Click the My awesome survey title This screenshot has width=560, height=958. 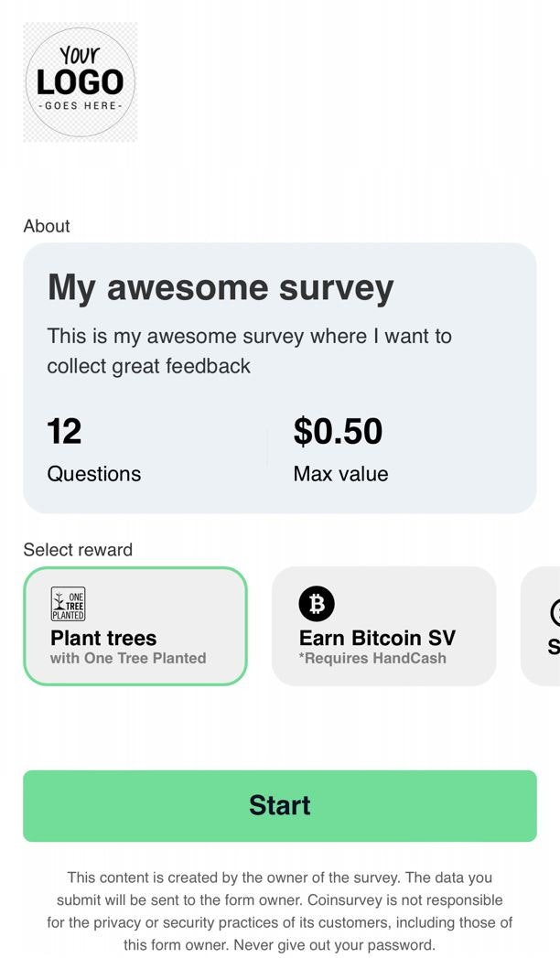(221, 288)
